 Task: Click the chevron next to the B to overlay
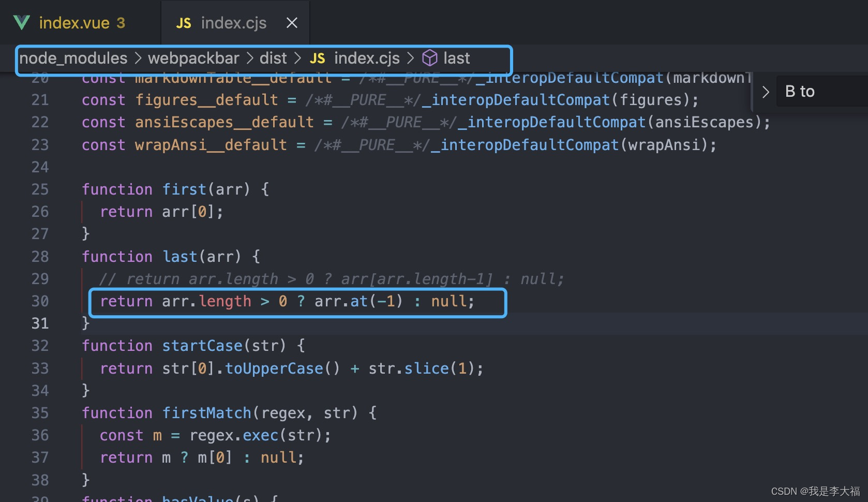(765, 91)
